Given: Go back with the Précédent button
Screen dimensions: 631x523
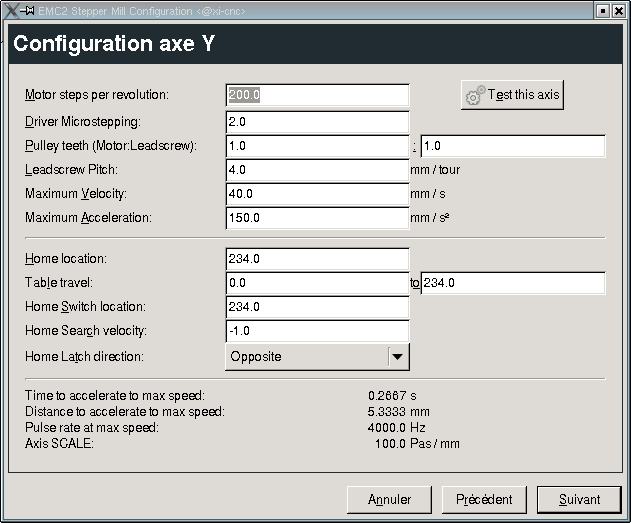Looking at the screenshot, I should click(x=484, y=500).
